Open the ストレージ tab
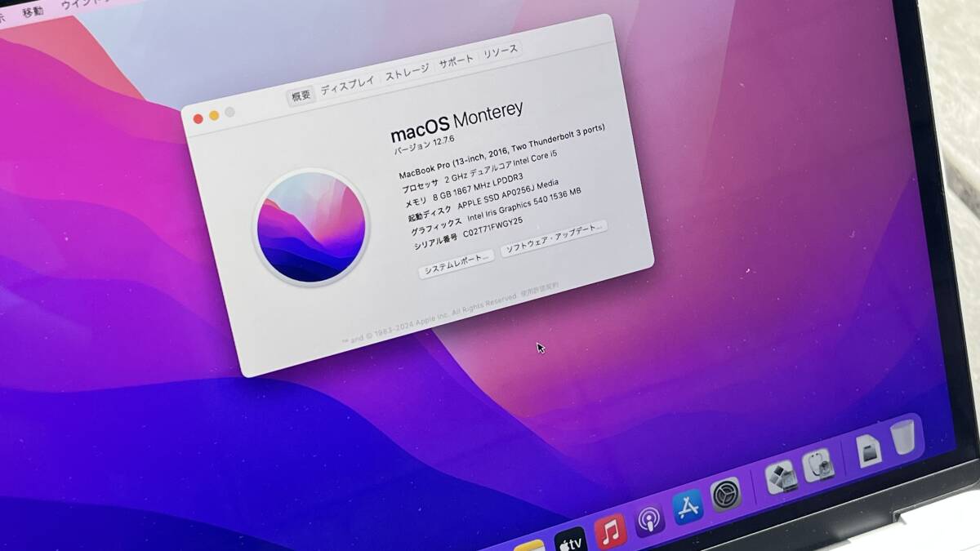This screenshot has height=551, width=980. coord(407,71)
